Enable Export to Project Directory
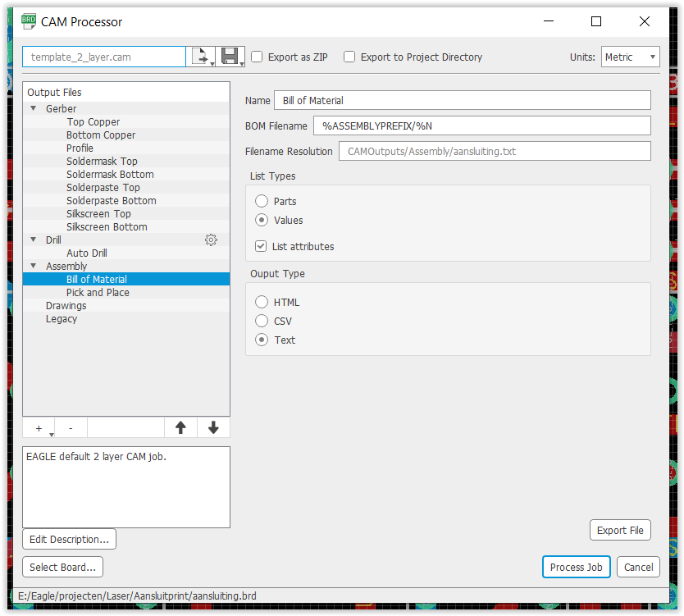This screenshot has height=616, width=684. point(349,57)
